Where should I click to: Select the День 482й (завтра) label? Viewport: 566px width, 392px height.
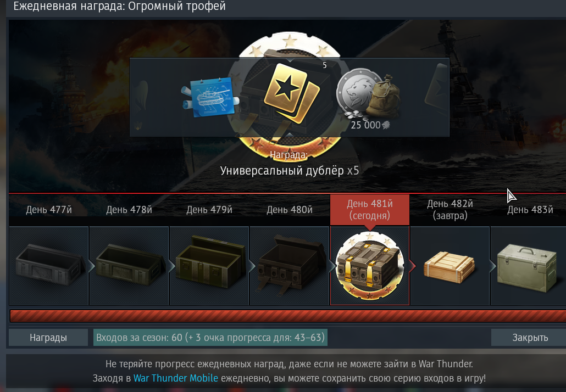[x=450, y=210]
